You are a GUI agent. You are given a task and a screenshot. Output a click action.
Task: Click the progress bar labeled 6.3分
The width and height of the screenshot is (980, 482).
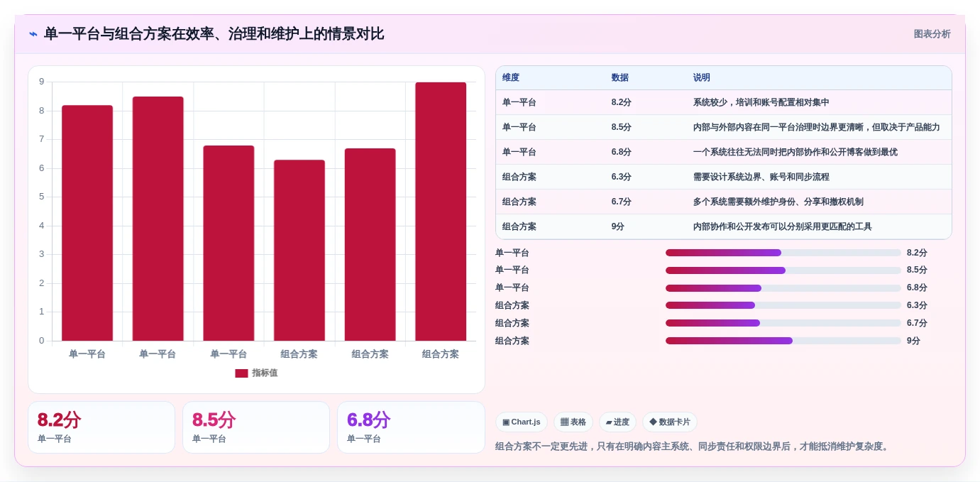(x=783, y=305)
